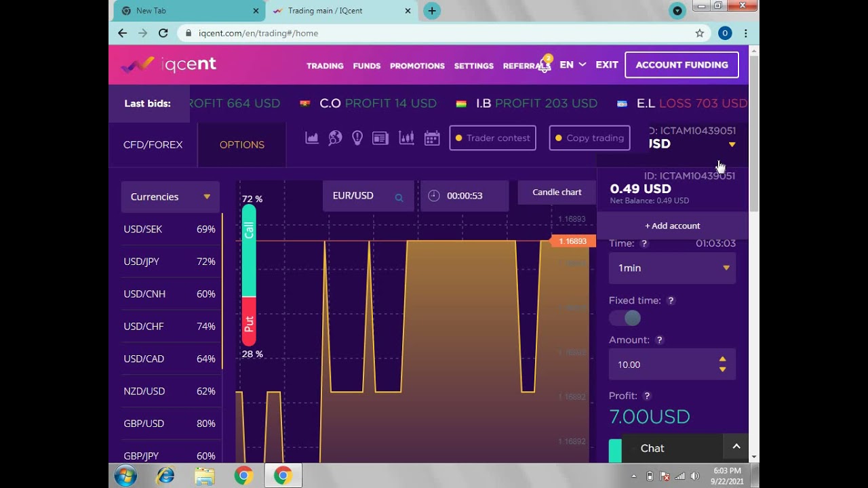Bookmark the page with the star icon
Image resolution: width=868 pixels, height=488 pixels.
[x=700, y=33]
